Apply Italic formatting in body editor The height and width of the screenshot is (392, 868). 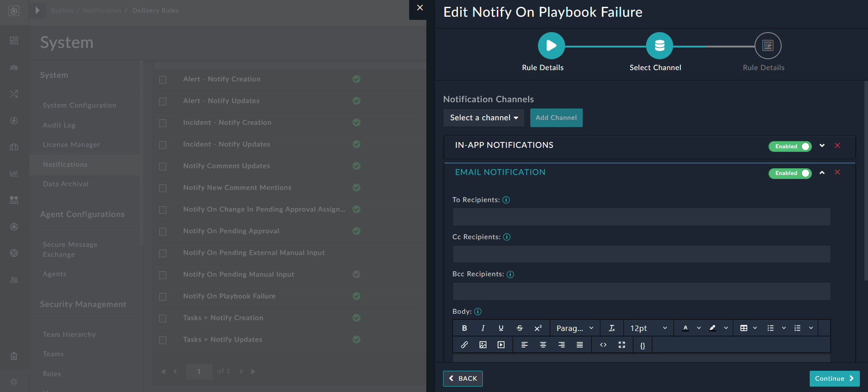483,328
